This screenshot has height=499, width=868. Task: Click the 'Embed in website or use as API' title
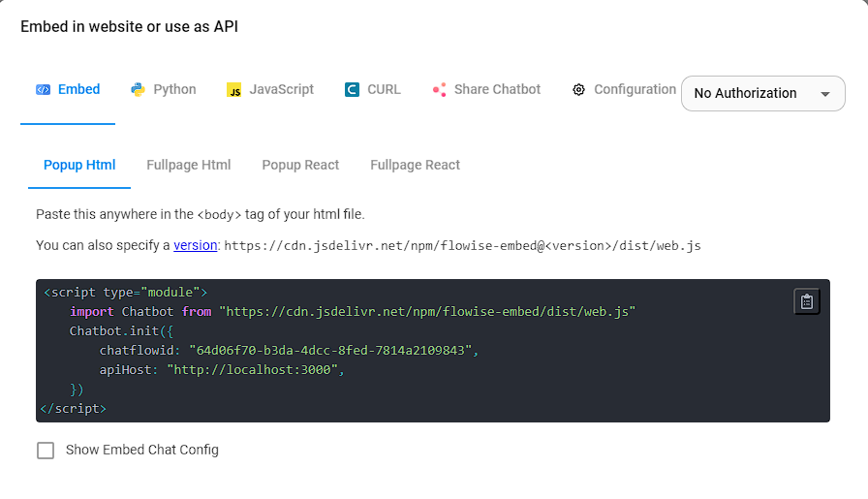click(x=130, y=26)
